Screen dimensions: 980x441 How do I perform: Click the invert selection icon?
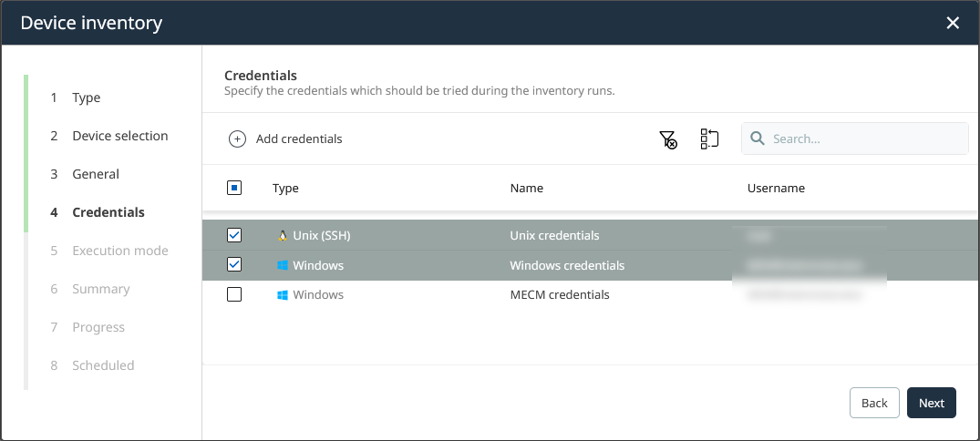click(x=709, y=138)
